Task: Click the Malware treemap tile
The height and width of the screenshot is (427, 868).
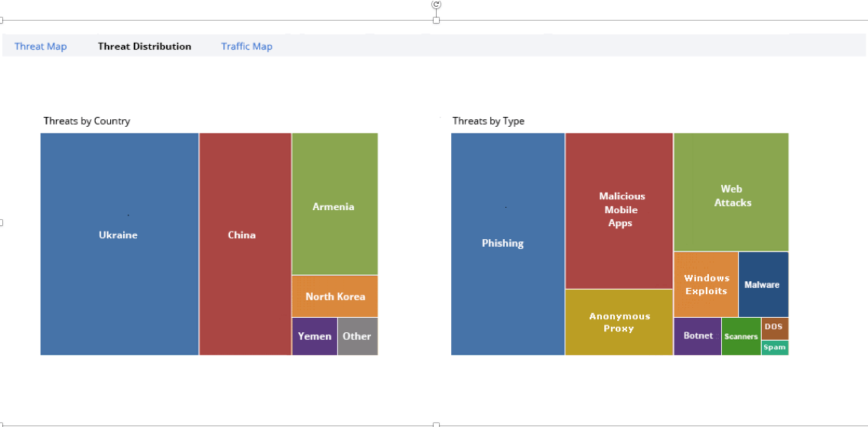Action: pyautogui.click(x=762, y=284)
